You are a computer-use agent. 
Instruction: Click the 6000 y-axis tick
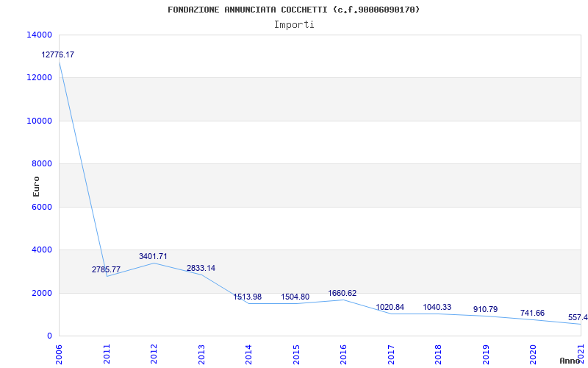(41, 207)
